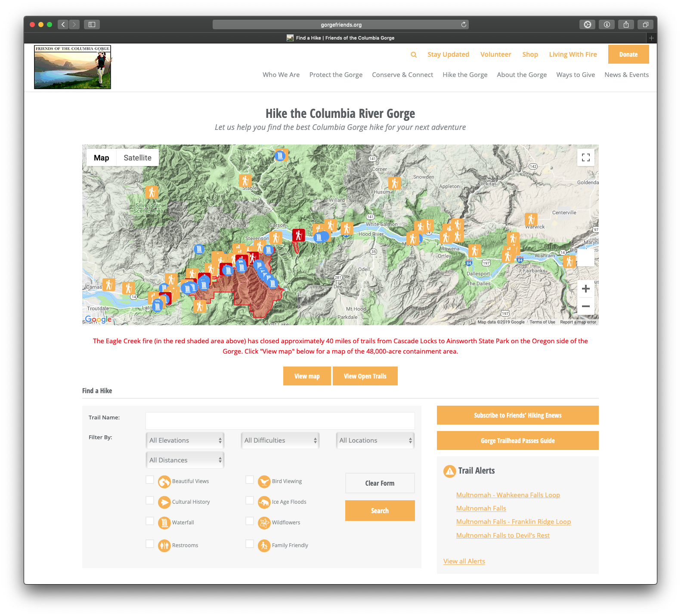The height and width of the screenshot is (616, 681).
Task: Click Subscribe to Friends' Hiking Enews
Action: coord(518,415)
